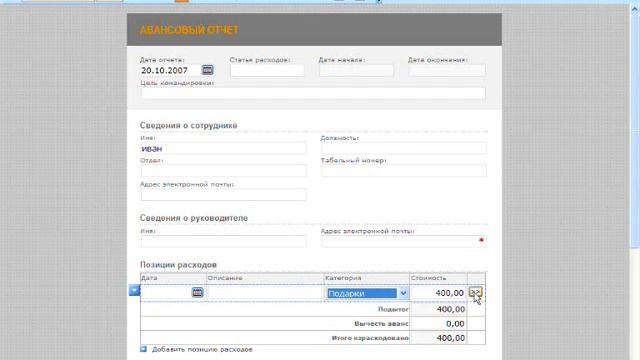
Task: Click the Позиции расходов heading
Action: tap(178, 264)
